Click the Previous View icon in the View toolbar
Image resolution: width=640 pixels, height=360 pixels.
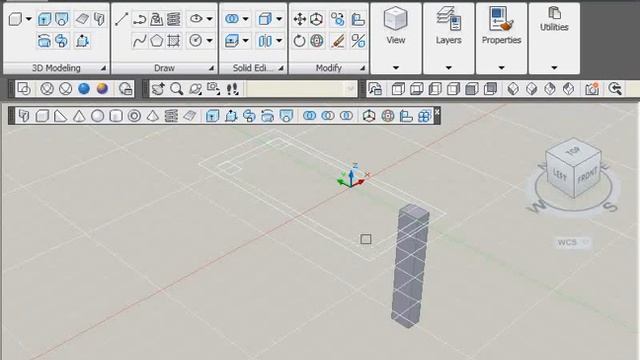tap(615, 89)
